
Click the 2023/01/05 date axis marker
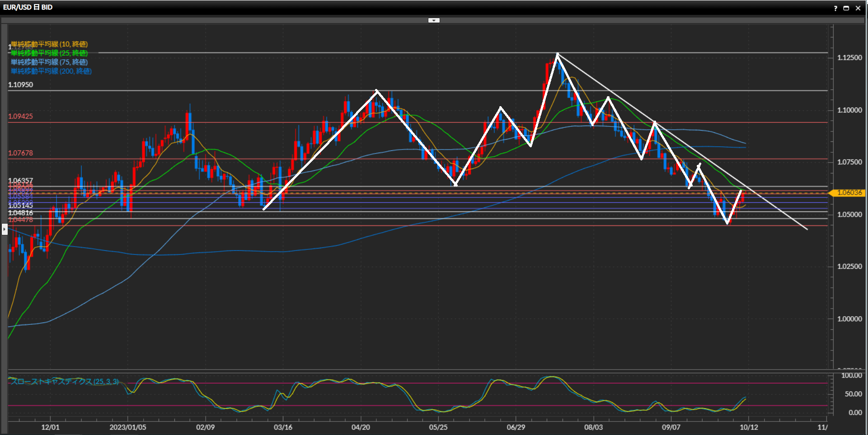pos(128,427)
